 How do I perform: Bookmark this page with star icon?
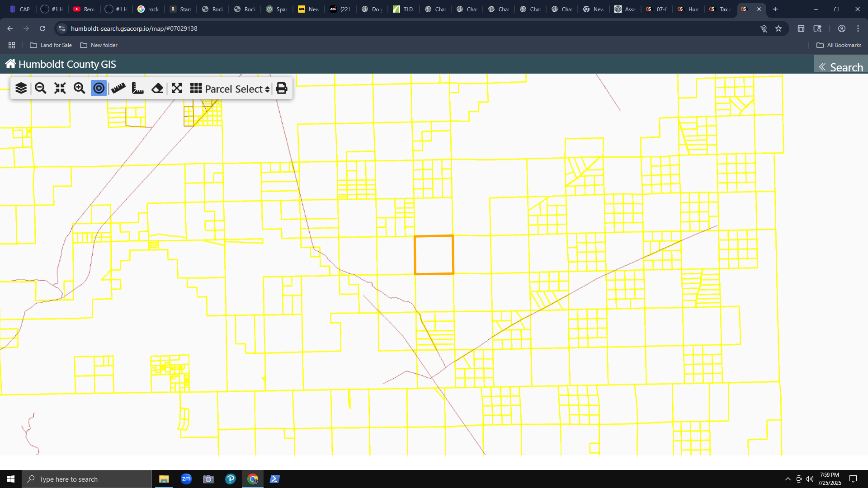click(x=778, y=28)
